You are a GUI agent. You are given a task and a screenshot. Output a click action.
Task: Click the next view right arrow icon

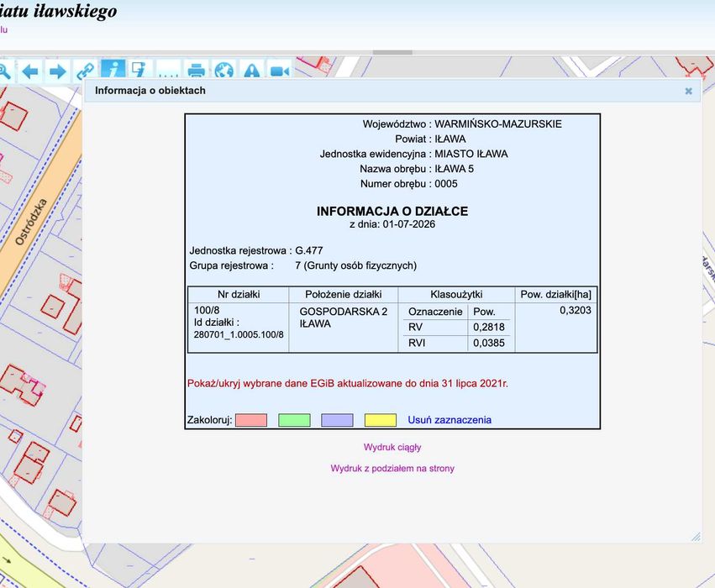pyautogui.click(x=57, y=71)
